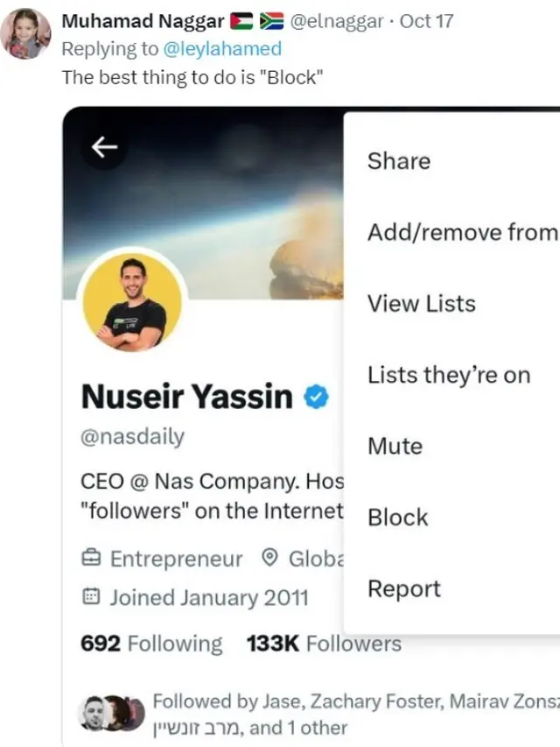Open Nuseir Yassin's round profile photo
Image resolution: width=560 pixels, height=747 pixels.
[131, 300]
